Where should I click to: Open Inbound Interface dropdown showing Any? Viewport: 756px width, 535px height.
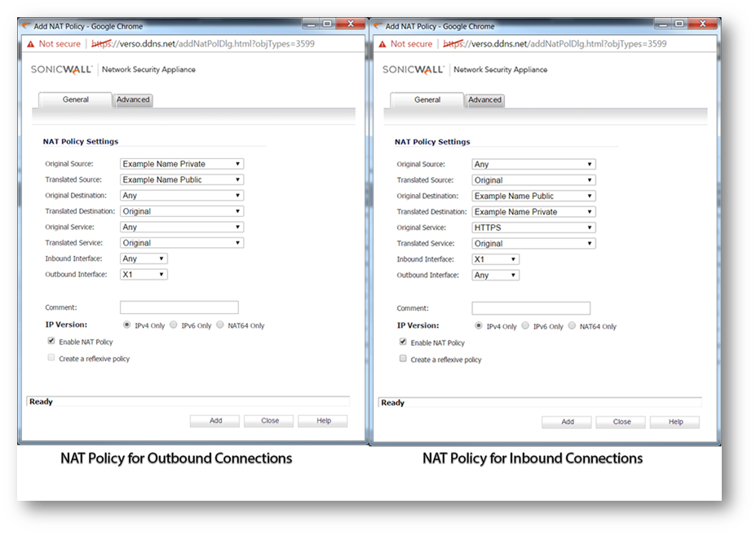tap(144, 259)
